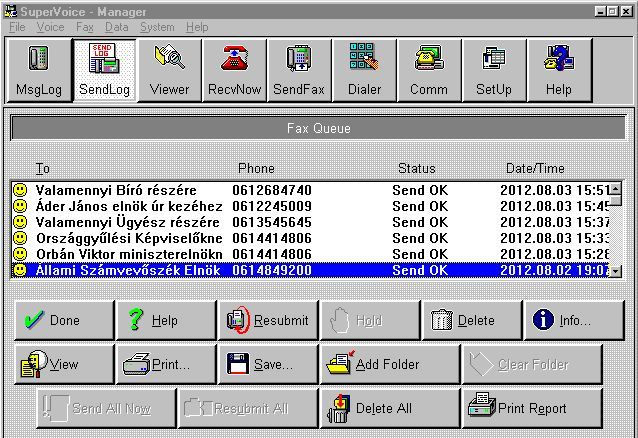Viewport: 638px width, 438px height.
Task: Open the Comm tool
Action: tap(429, 70)
